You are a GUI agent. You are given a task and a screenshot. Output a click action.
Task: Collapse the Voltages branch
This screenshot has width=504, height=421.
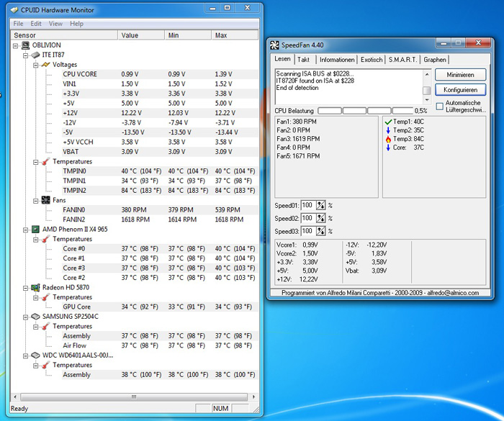pyautogui.click(x=36, y=65)
